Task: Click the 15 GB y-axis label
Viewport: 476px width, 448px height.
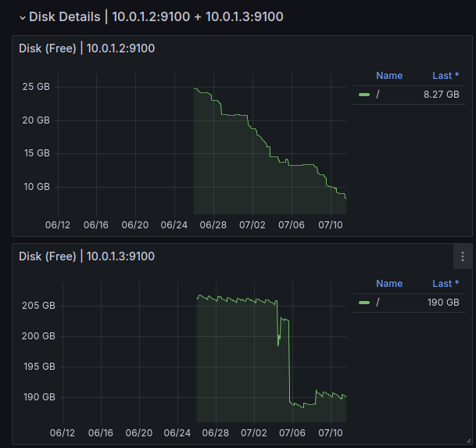Action: point(37,153)
